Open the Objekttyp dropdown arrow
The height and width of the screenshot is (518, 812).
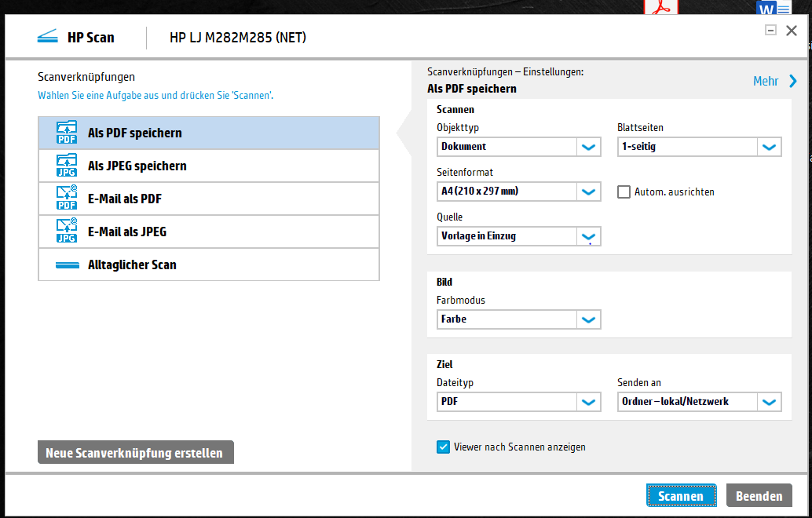tap(589, 147)
